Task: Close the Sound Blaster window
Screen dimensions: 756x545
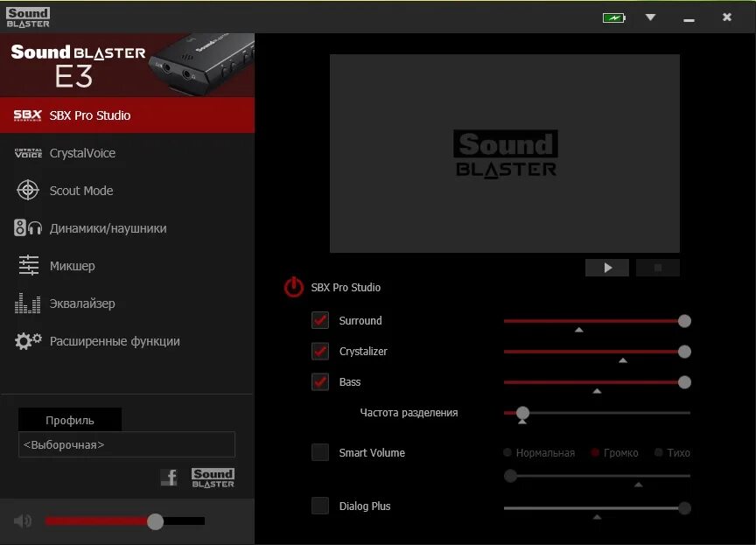Action: pos(727,17)
